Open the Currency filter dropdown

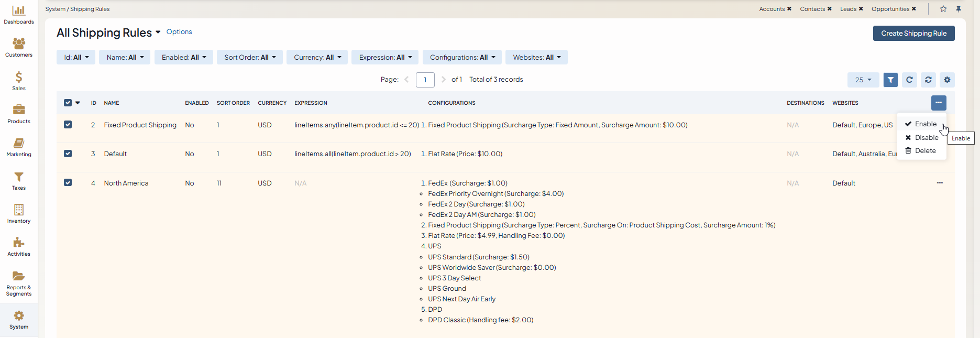coord(317,57)
